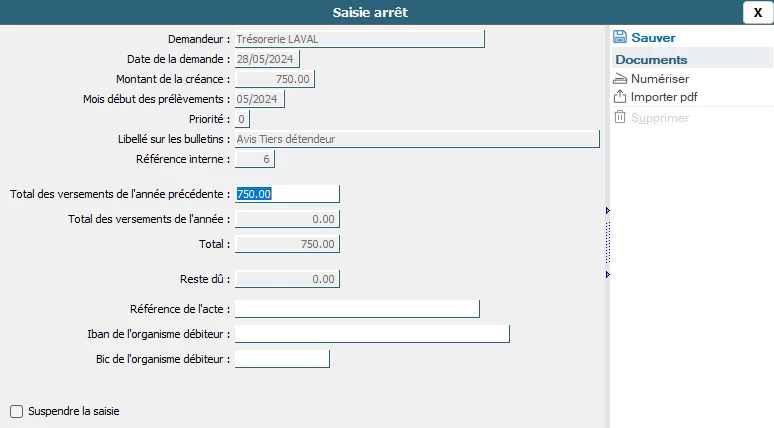The height and width of the screenshot is (428, 774).
Task: Close the Saisie arrêt dialog
Action: coord(757,12)
